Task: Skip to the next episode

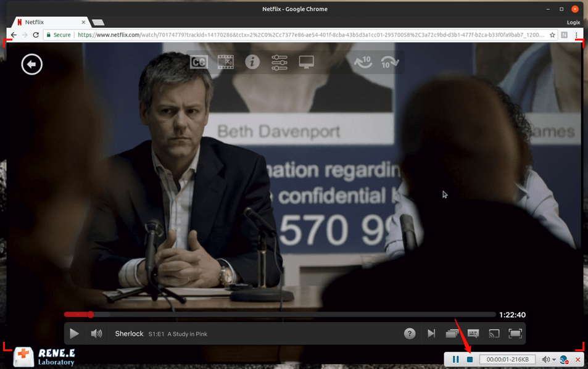Action: coord(431,333)
